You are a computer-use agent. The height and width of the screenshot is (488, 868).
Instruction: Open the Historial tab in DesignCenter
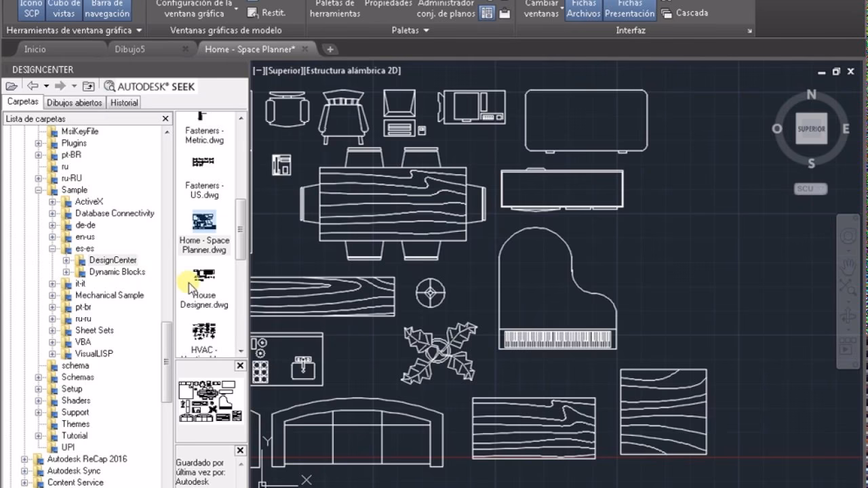pyautogui.click(x=123, y=102)
